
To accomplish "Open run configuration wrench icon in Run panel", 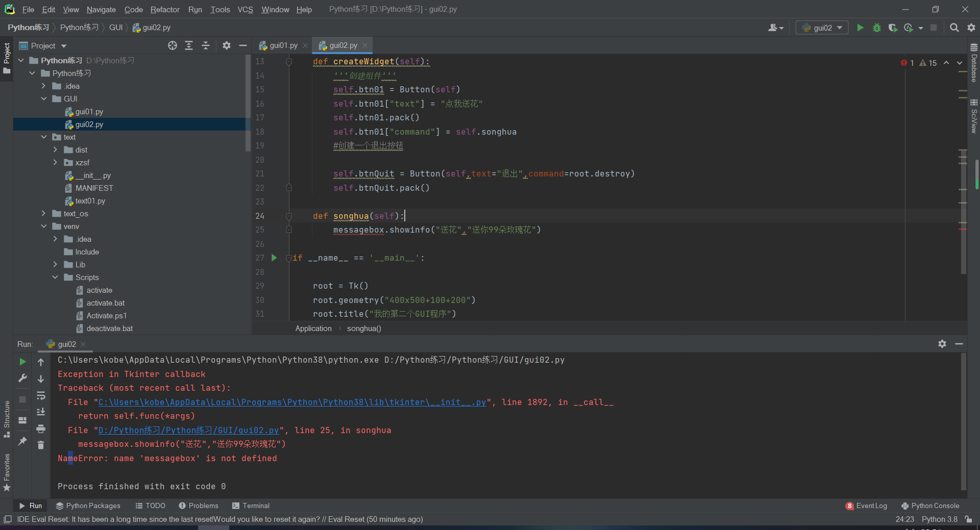I will coord(22,378).
